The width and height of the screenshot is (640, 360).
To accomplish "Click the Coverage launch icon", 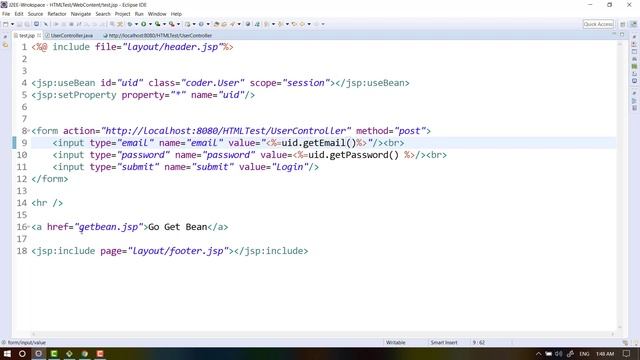I will (x=158, y=24).
